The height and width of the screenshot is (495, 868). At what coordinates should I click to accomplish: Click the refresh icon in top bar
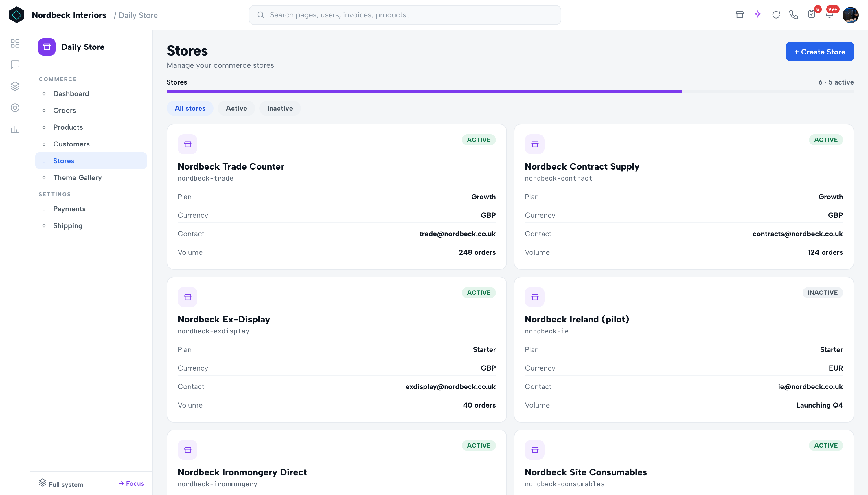pyautogui.click(x=776, y=15)
